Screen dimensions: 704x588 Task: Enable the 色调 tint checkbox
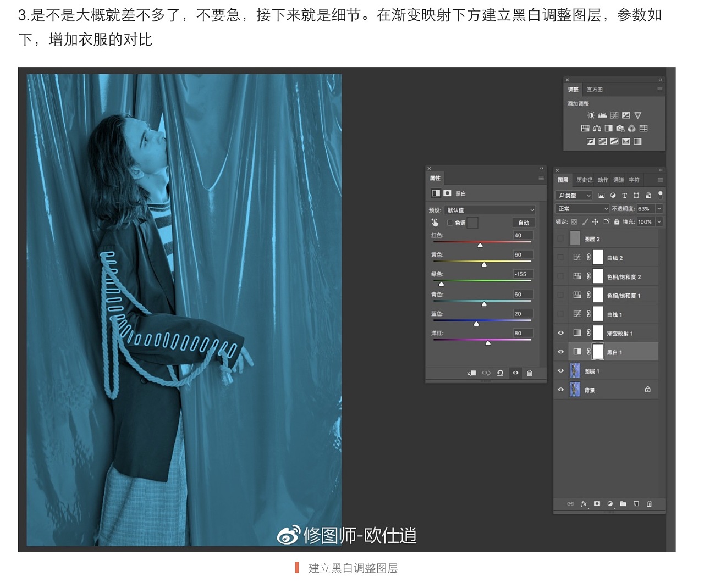click(x=450, y=223)
